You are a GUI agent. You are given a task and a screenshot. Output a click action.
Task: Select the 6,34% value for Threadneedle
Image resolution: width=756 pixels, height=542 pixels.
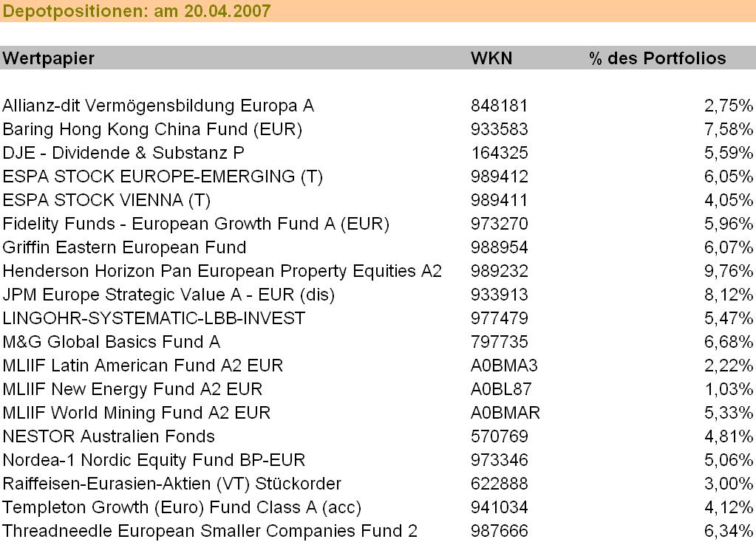click(x=728, y=531)
